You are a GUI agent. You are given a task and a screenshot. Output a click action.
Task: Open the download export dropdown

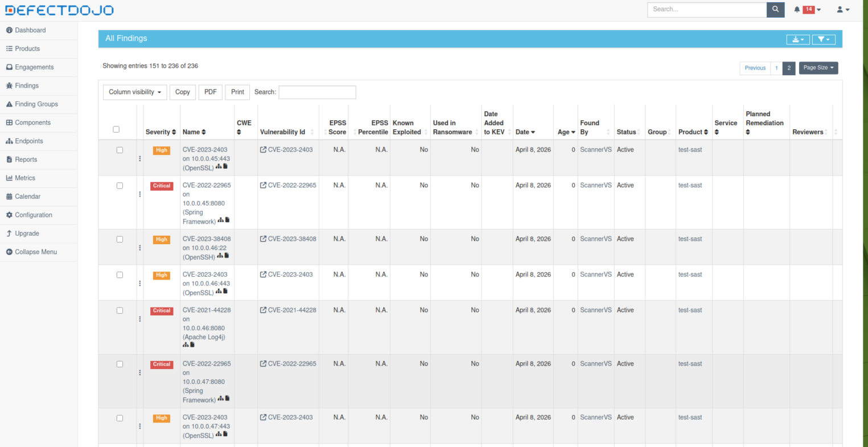coord(797,39)
